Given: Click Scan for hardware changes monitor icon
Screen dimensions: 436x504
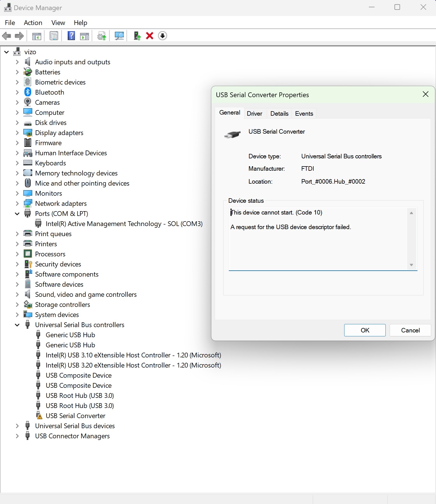Looking at the screenshot, I should [x=119, y=36].
